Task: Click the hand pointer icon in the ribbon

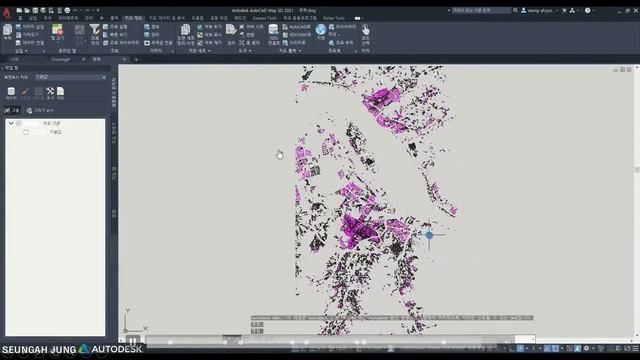Action: 365,29
